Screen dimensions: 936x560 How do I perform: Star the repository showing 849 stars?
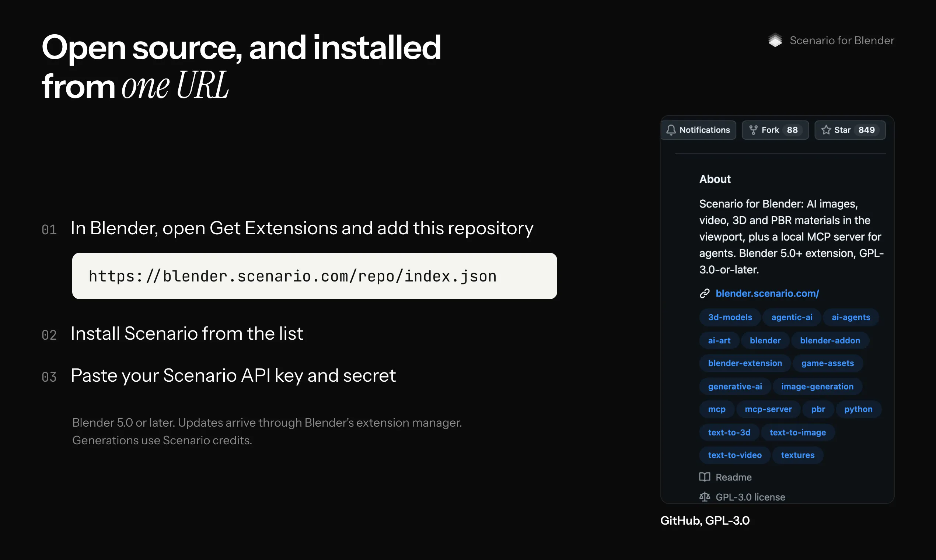849,130
